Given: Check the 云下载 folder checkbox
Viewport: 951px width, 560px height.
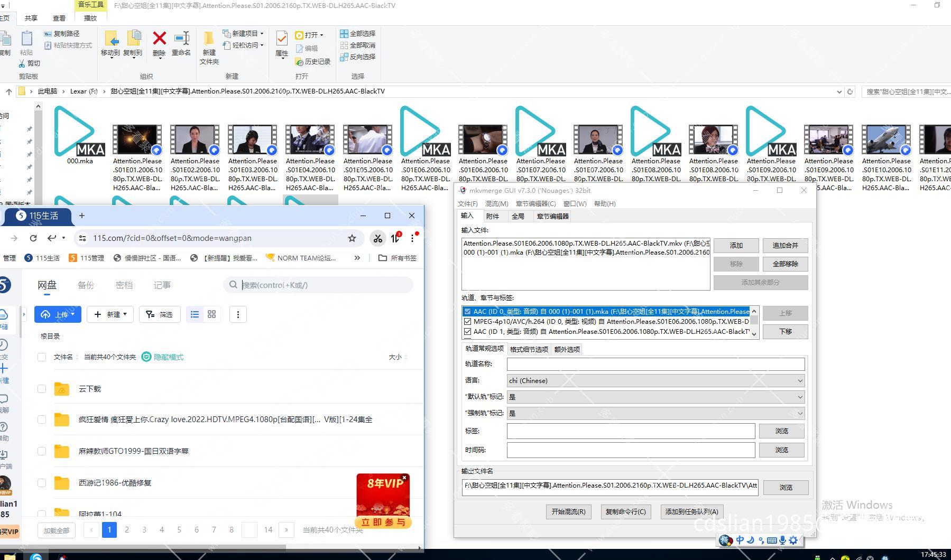Looking at the screenshot, I should tap(42, 389).
